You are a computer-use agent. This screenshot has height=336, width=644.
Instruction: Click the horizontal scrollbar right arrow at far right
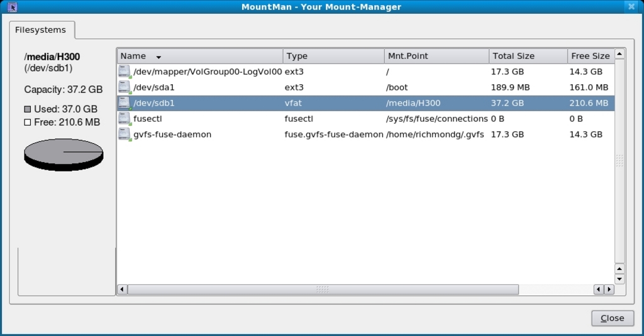coord(609,290)
